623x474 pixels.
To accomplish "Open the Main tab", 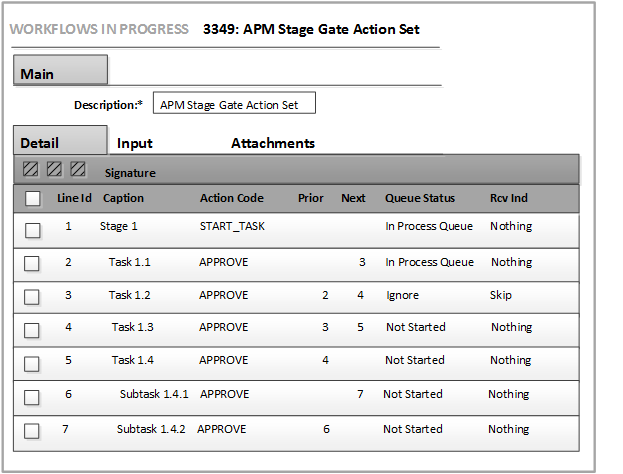I will pyautogui.click(x=60, y=73).
